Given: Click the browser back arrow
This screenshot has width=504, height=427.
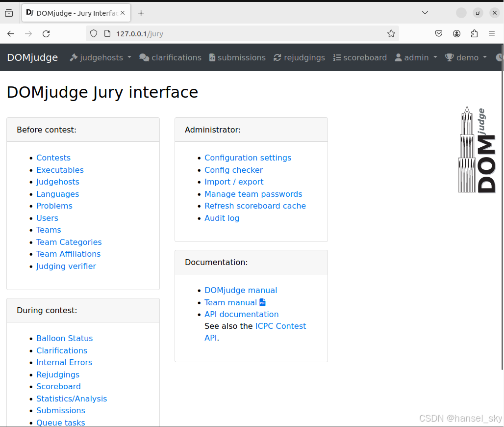Looking at the screenshot, I should (11, 34).
